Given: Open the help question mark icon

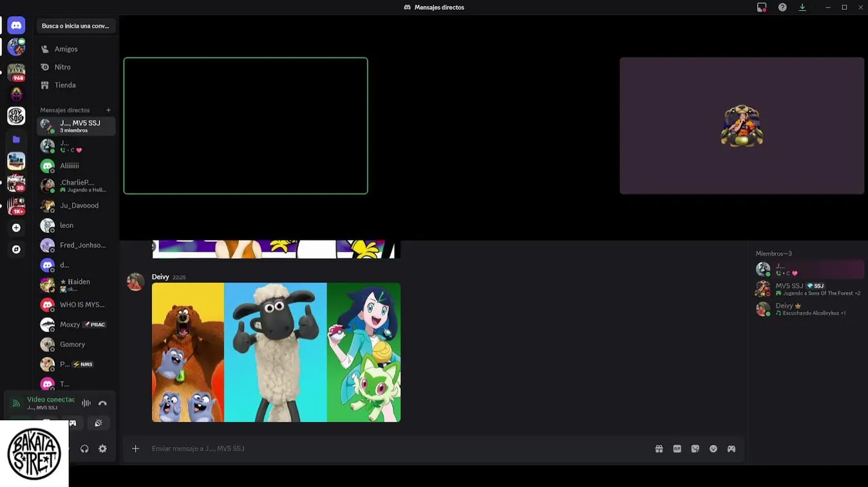Looking at the screenshot, I should (x=782, y=7).
